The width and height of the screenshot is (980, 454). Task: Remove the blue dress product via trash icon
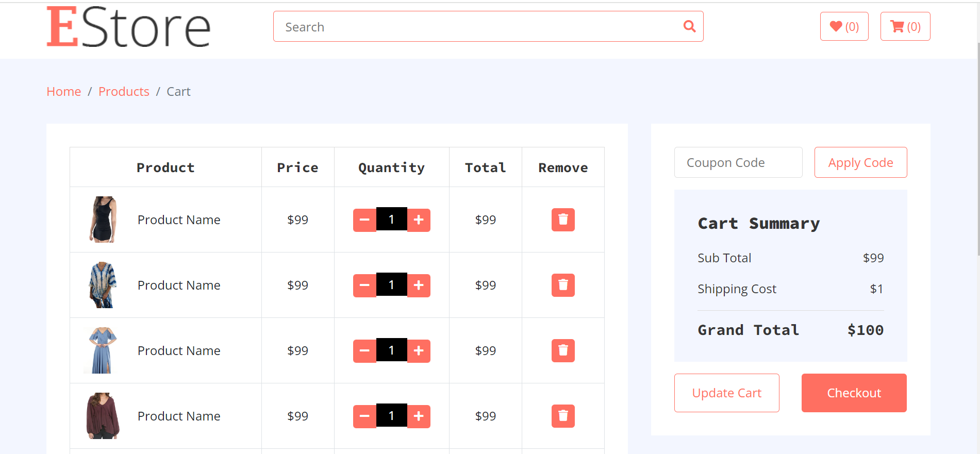(563, 350)
